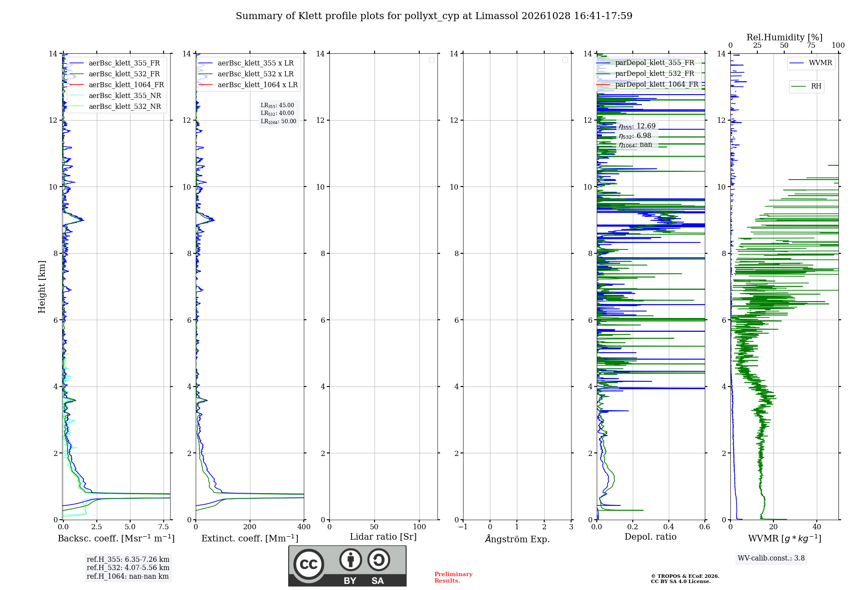Click the ShareAlike SA circular arrow icon
868x590 pixels.
(379, 560)
